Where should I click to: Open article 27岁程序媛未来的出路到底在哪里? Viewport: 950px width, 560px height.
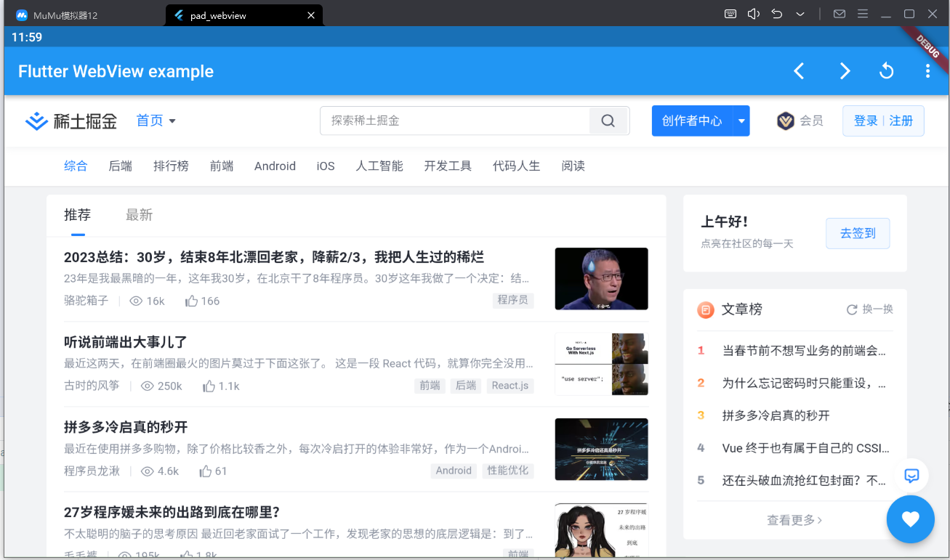click(172, 512)
